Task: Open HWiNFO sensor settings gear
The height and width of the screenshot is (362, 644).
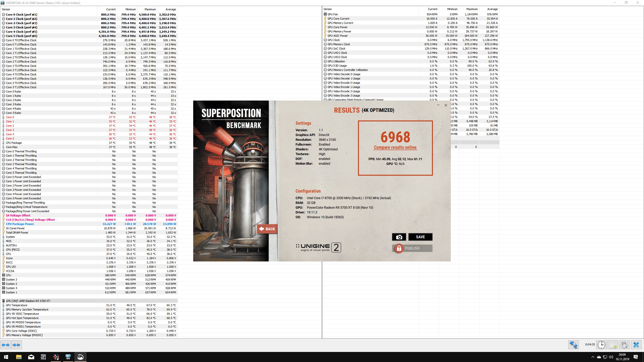Action: point(624,345)
